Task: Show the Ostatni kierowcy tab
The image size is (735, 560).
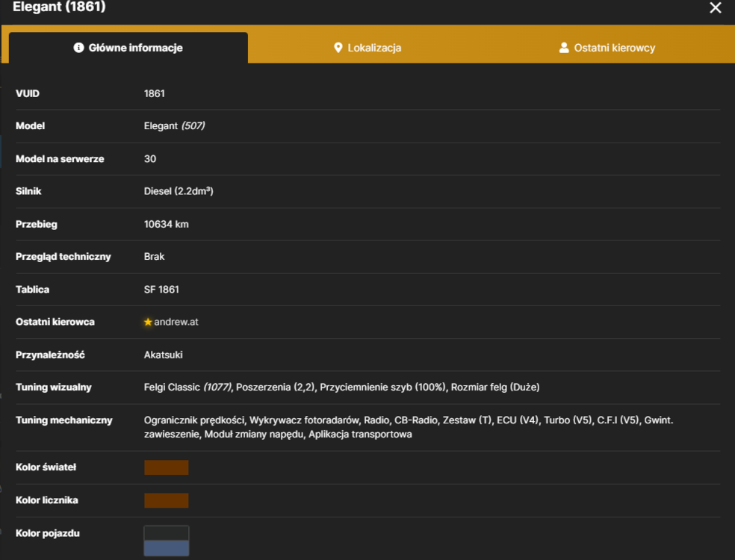Action: point(607,48)
